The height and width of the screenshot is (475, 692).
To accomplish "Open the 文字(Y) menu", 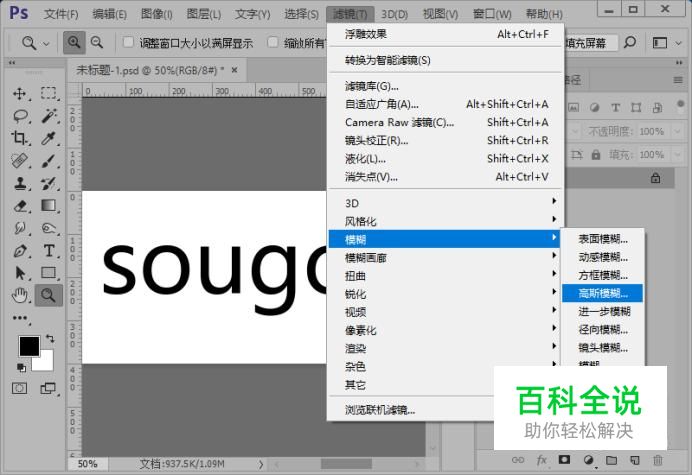I will coord(252,14).
